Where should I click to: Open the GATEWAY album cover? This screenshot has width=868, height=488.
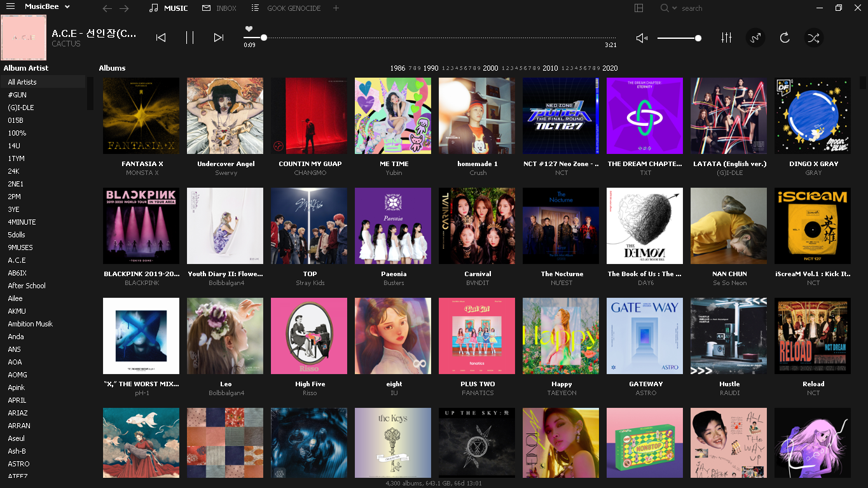point(645,336)
